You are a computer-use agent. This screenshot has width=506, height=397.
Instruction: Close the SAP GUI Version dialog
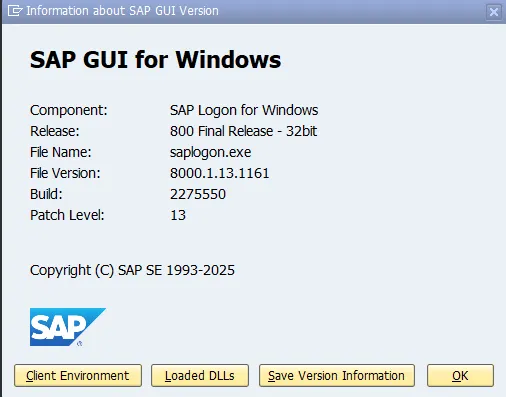click(494, 12)
